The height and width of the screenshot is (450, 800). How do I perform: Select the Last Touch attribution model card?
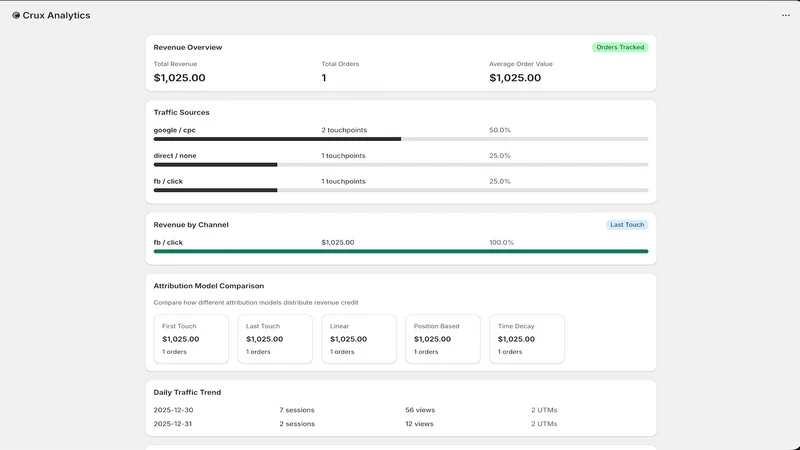(275, 339)
